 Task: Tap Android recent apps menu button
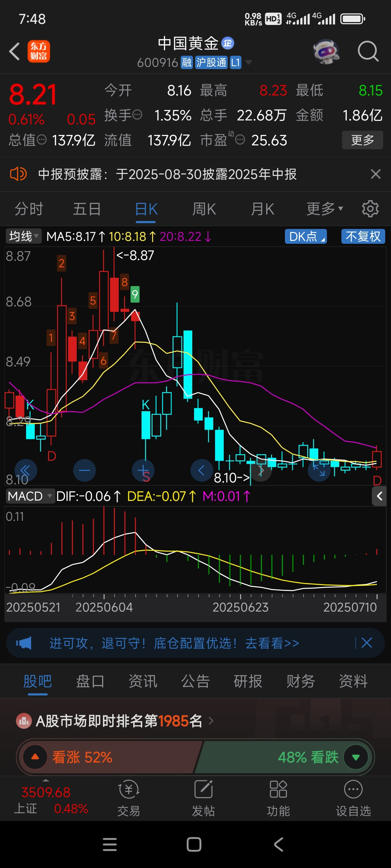(110, 844)
